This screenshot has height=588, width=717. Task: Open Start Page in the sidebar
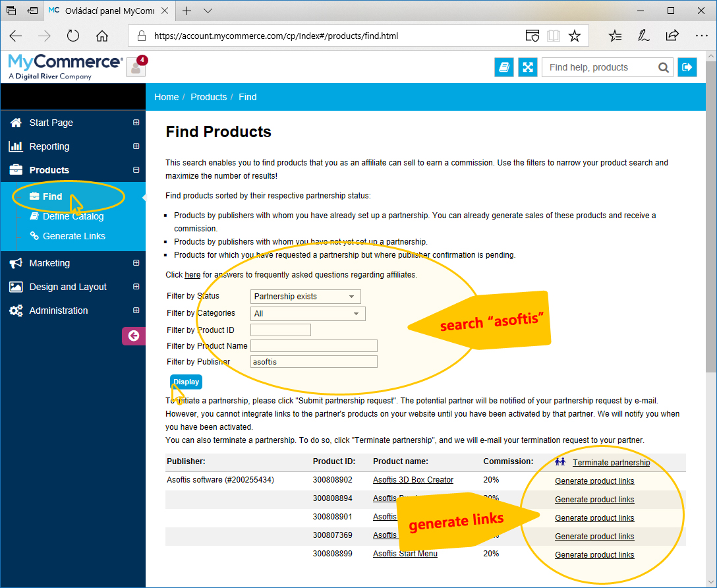(51, 123)
